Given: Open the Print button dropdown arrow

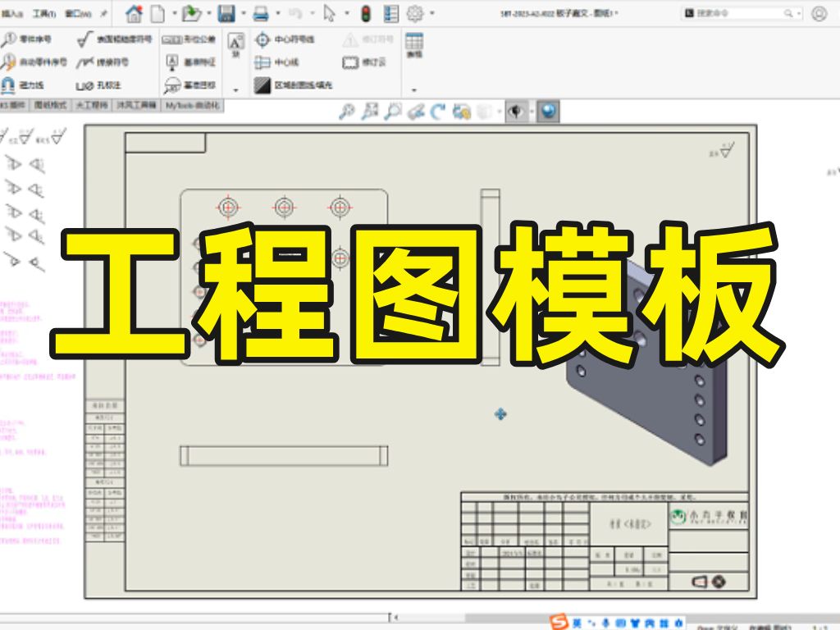Looking at the screenshot, I should point(277,12).
